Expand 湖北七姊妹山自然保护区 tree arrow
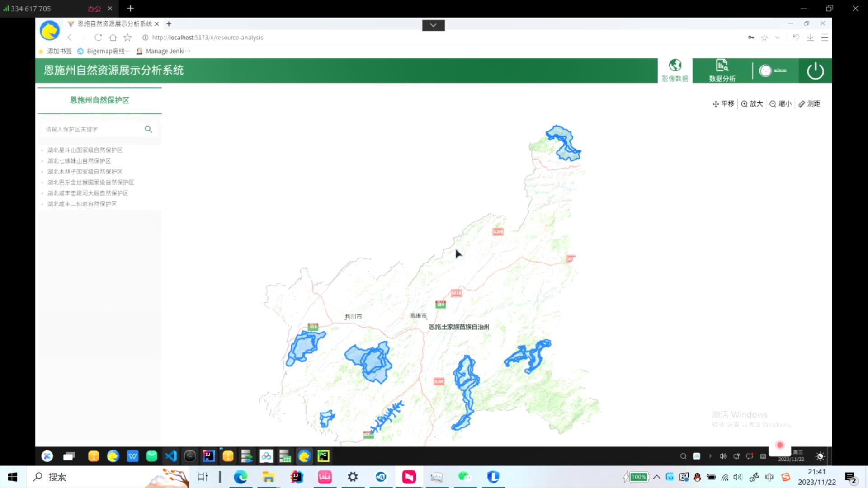The image size is (868, 488). click(42, 161)
